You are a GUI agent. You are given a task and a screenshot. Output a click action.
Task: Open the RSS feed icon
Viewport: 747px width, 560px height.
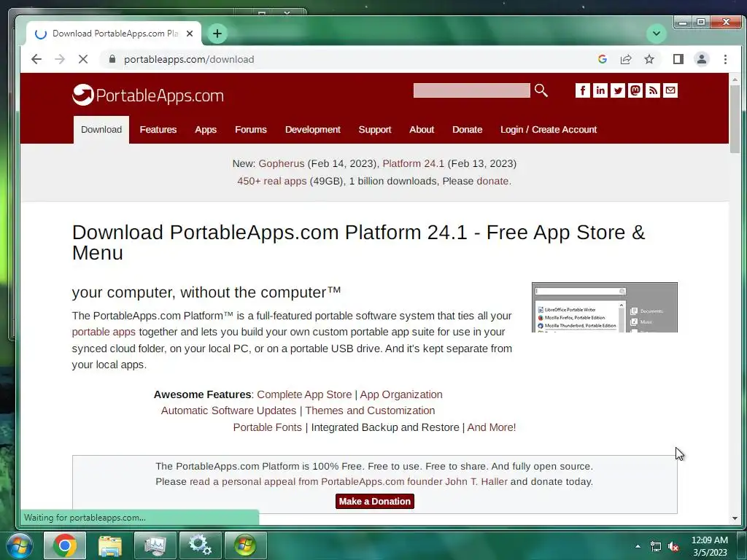pos(653,90)
